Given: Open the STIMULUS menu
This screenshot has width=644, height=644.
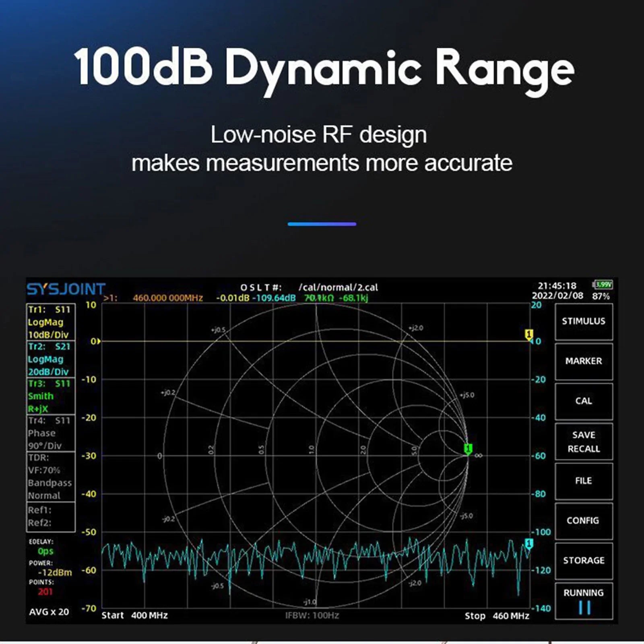Looking at the screenshot, I should (x=584, y=322).
